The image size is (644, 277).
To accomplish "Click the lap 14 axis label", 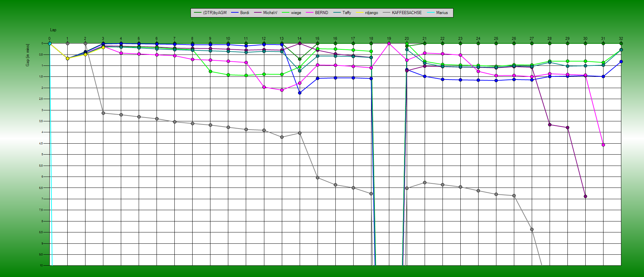I will pyautogui.click(x=300, y=39).
